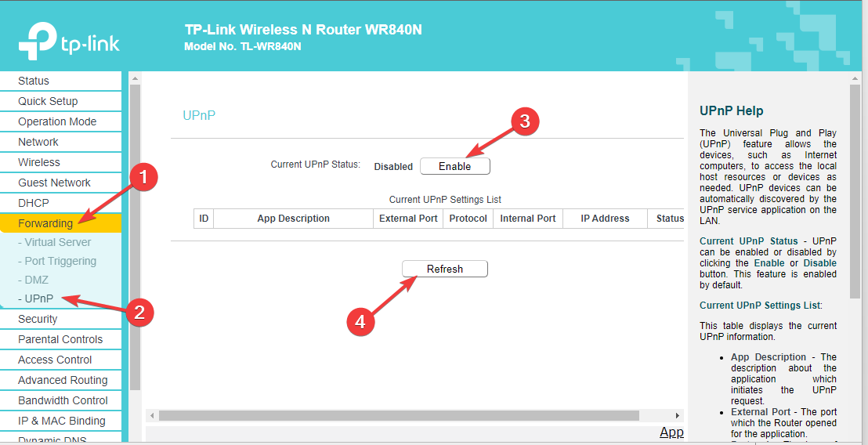The image size is (868, 445).
Task: Click the UPnP page title
Action: [x=199, y=116]
